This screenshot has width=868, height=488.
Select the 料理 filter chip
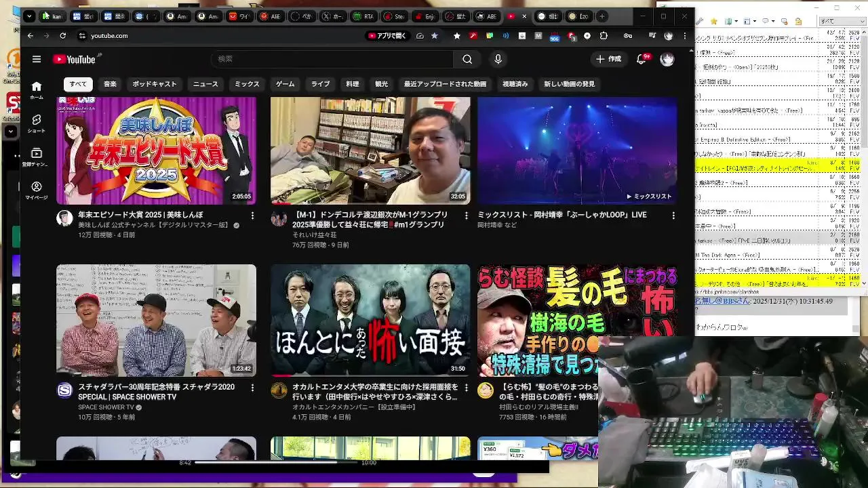pyautogui.click(x=352, y=84)
